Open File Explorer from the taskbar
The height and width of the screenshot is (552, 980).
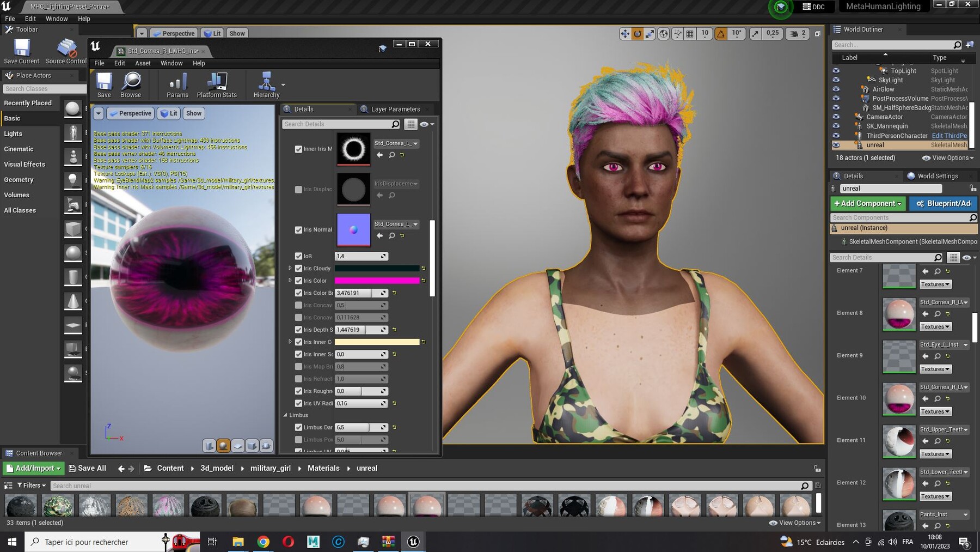[238, 542]
